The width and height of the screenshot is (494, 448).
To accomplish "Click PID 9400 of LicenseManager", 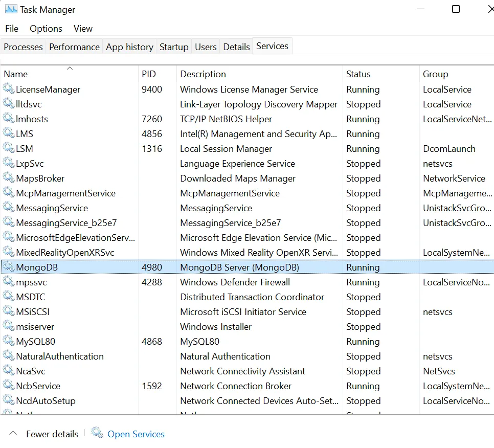I will (x=152, y=89).
